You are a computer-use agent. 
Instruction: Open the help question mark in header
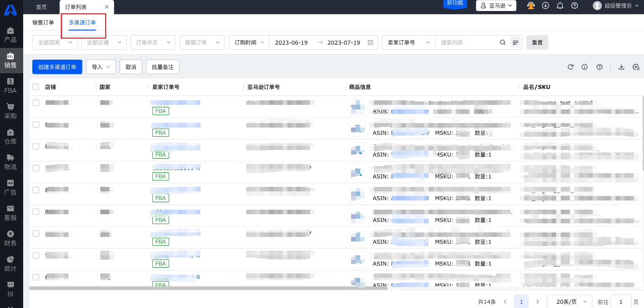click(x=574, y=6)
